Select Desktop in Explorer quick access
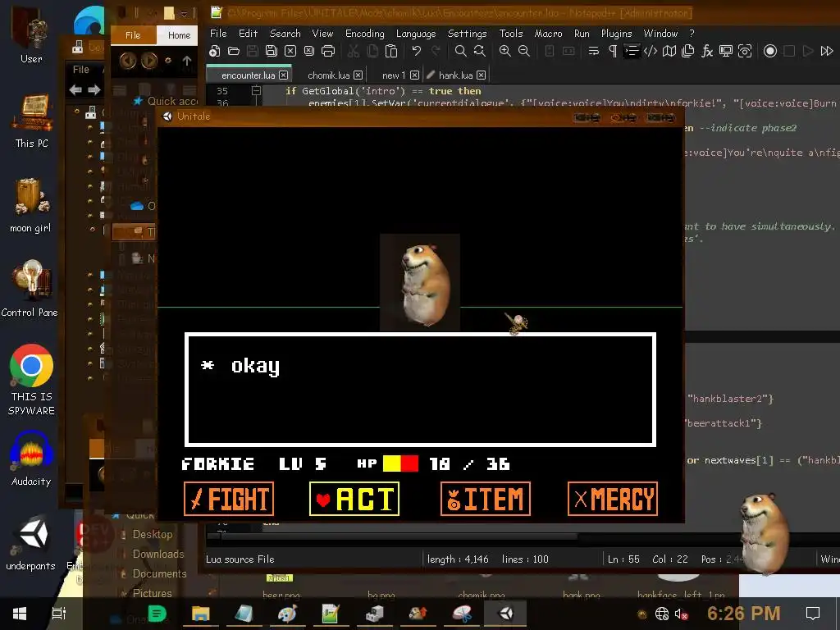840x630 pixels. coord(153,534)
